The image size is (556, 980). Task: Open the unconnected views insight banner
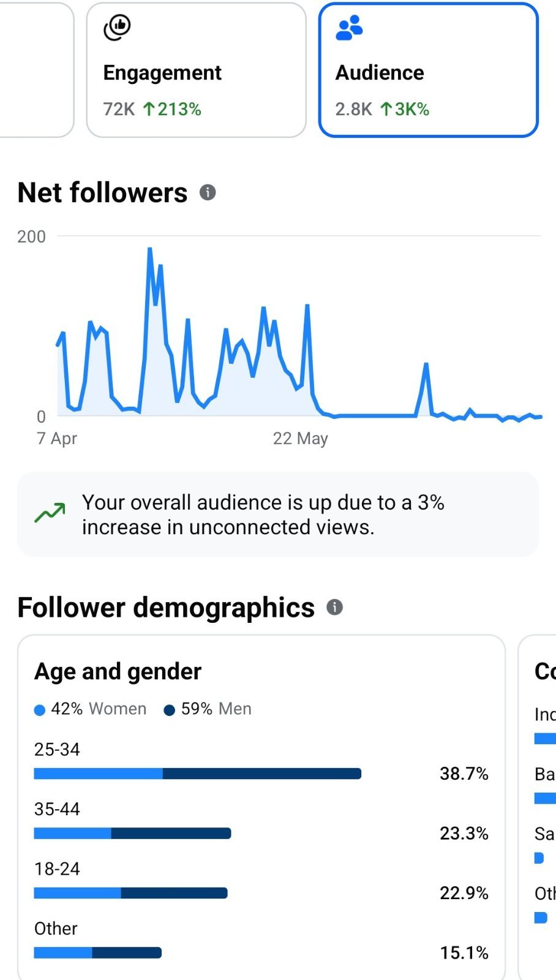[x=278, y=514]
